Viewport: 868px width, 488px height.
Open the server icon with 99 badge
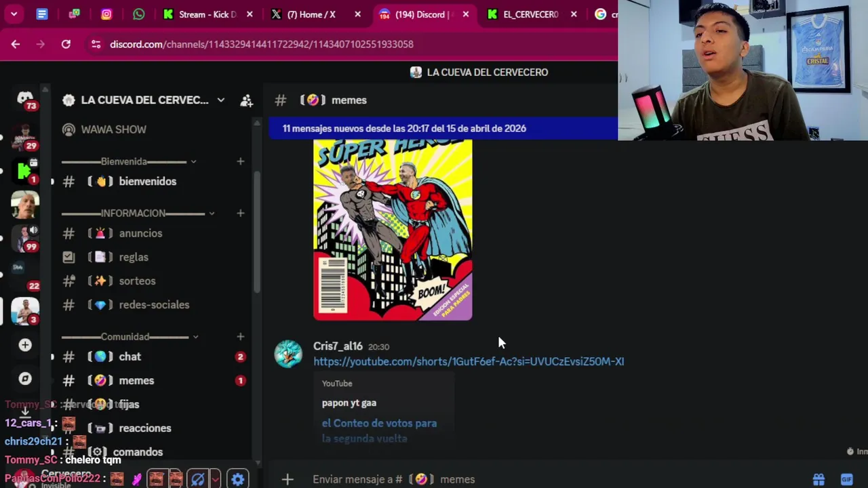click(25, 238)
